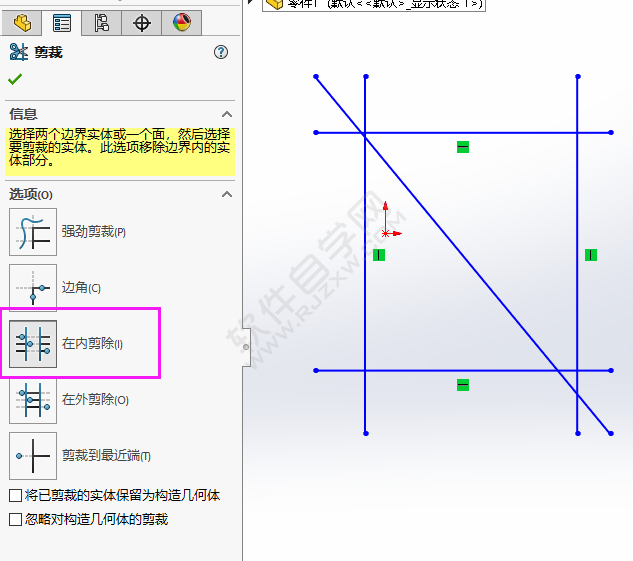Click the right vertical constraint green icon
Image resolution: width=633 pixels, height=561 pixels.
(x=591, y=255)
